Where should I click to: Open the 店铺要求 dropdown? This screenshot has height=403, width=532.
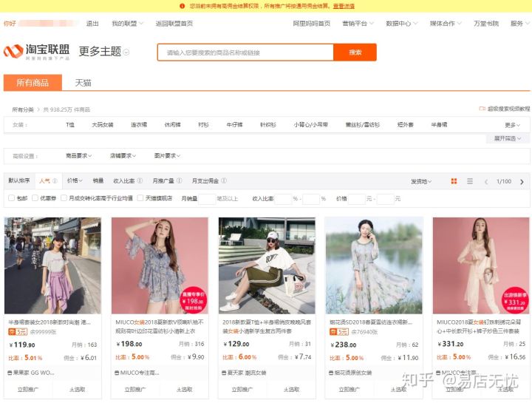tap(123, 156)
